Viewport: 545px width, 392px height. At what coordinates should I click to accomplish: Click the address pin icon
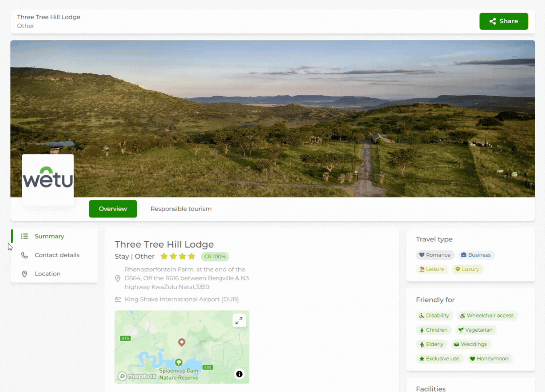pos(118,278)
